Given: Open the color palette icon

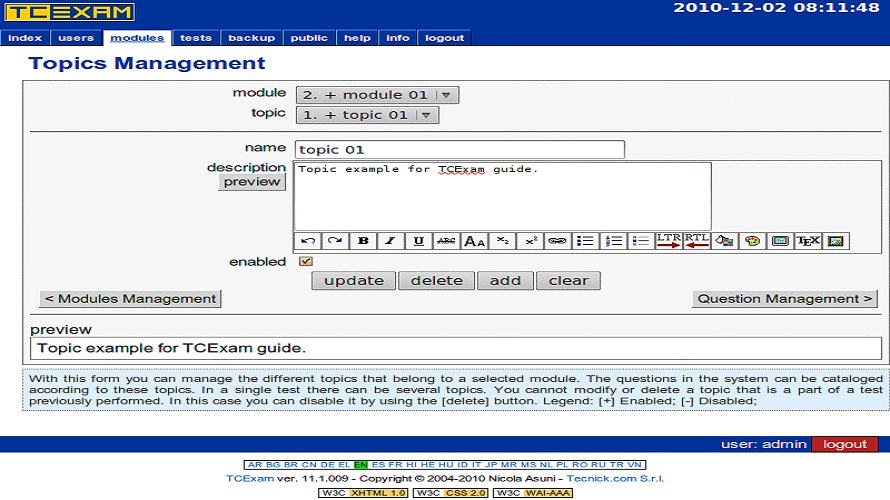Looking at the screenshot, I should (x=752, y=241).
